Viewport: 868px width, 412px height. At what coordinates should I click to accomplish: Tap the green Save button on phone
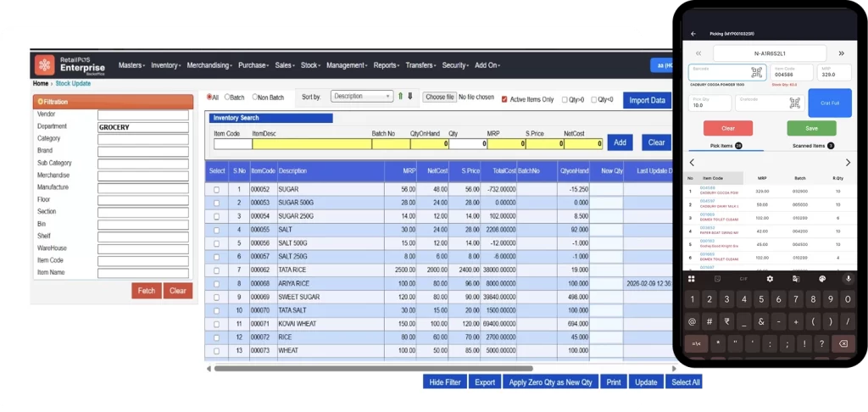pos(811,128)
